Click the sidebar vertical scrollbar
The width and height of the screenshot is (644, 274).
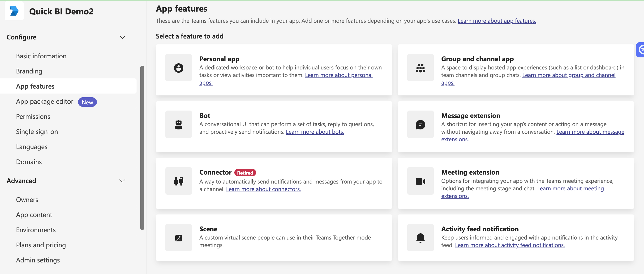click(x=142, y=147)
